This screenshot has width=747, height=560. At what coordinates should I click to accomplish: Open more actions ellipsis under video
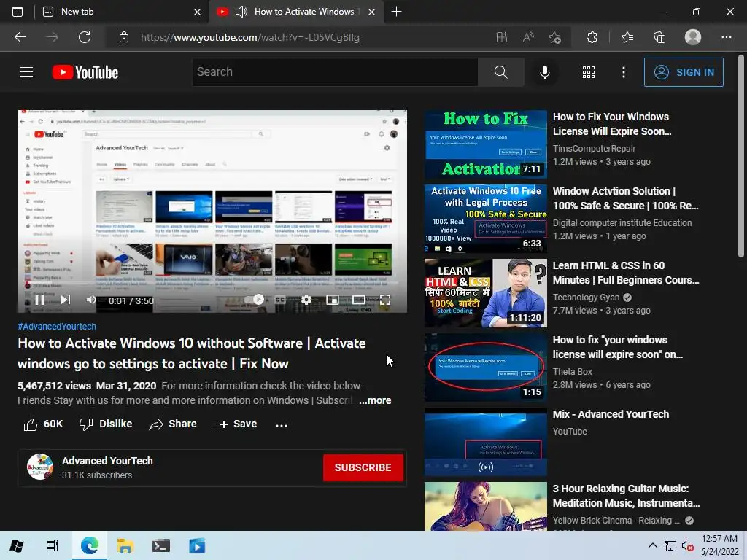click(x=282, y=425)
